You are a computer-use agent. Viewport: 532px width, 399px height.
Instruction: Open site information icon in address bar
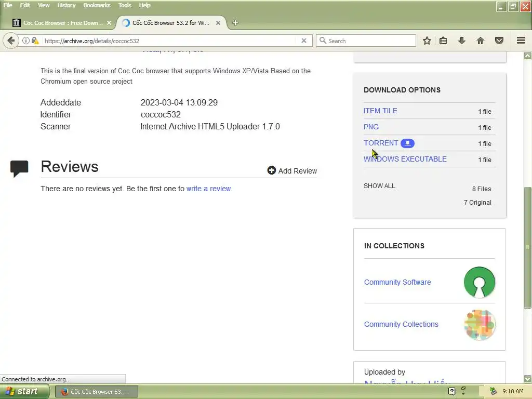pos(26,41)
